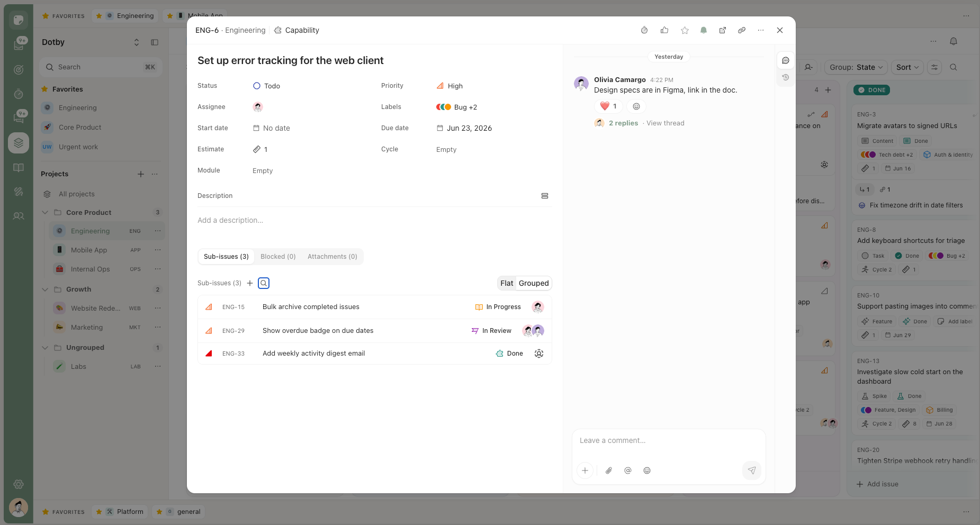
Task: Insert emoji in the comment box
Action: click(x=647, y=470)
